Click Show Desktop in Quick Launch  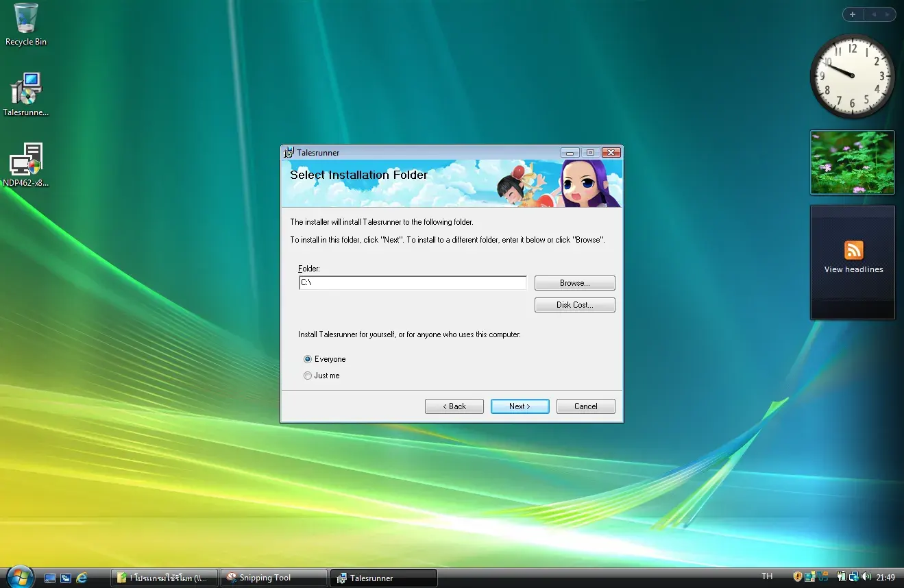[50, 578]
